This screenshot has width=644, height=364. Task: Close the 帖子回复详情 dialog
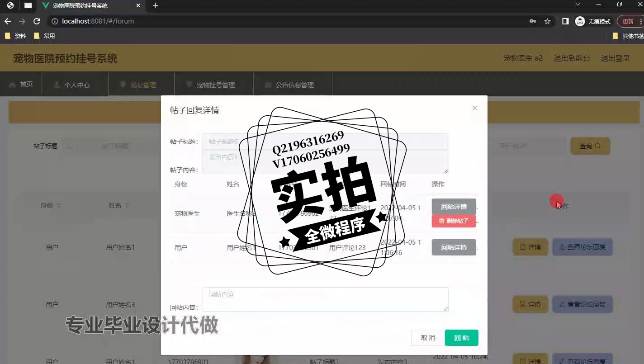(x=474, y=108)
